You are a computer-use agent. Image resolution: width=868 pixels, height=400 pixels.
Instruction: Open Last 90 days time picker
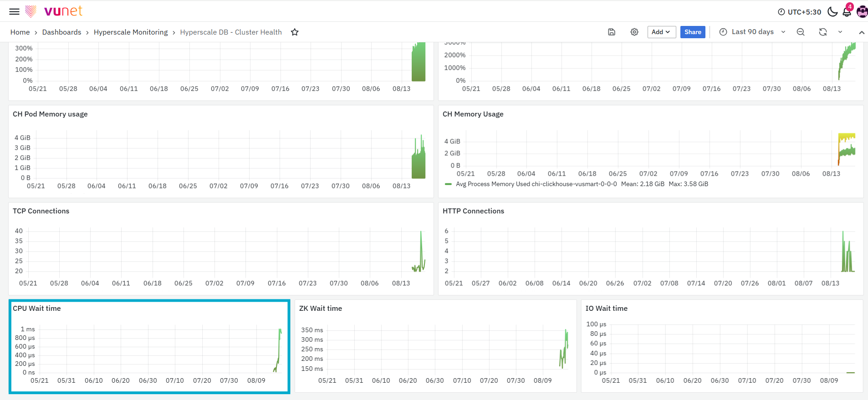[752, 32]
